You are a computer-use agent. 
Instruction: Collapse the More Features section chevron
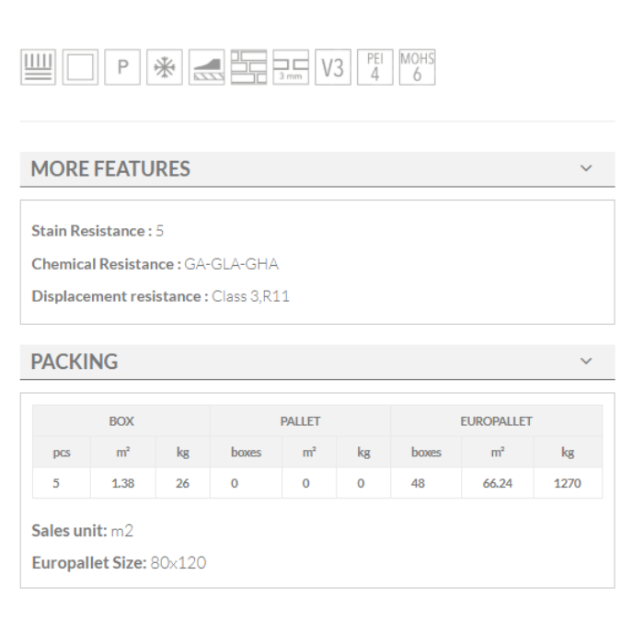(587, 169)
